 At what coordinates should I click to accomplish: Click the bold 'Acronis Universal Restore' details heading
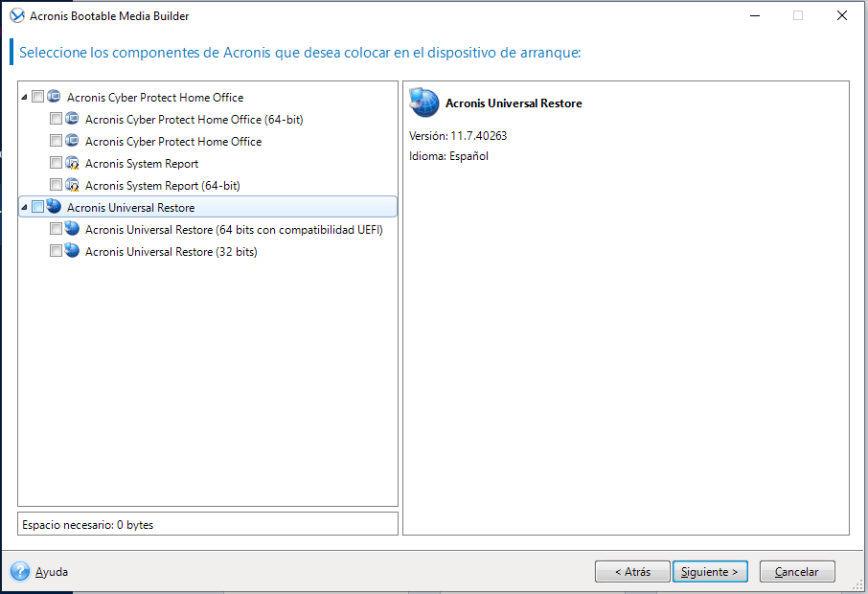pyautogui.click(x=514, y=103)
